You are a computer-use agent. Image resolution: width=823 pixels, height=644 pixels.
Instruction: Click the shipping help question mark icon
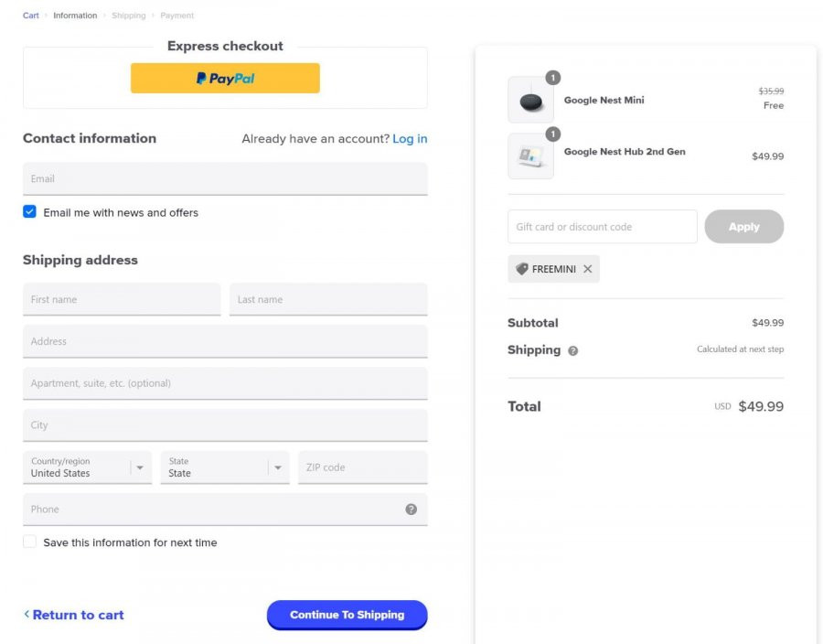pyautogui.click(x=572, y=350)
